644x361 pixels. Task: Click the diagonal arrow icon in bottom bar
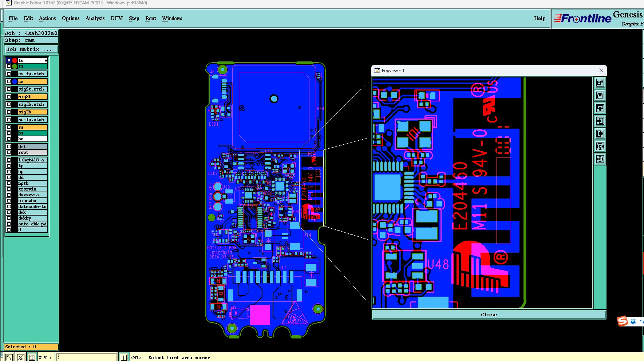pyautogui.click(x=9, y=357)
